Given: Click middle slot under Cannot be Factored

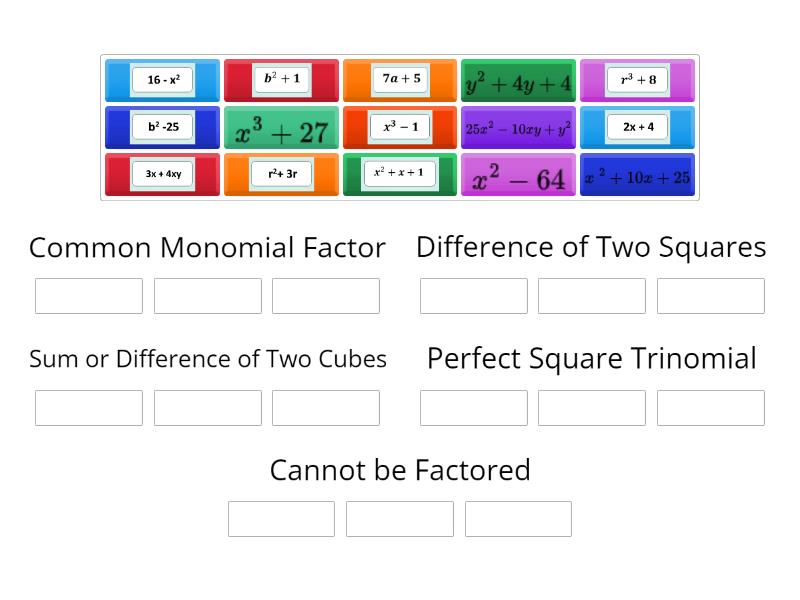Looking at the screenshot, I should coord(399,518).
